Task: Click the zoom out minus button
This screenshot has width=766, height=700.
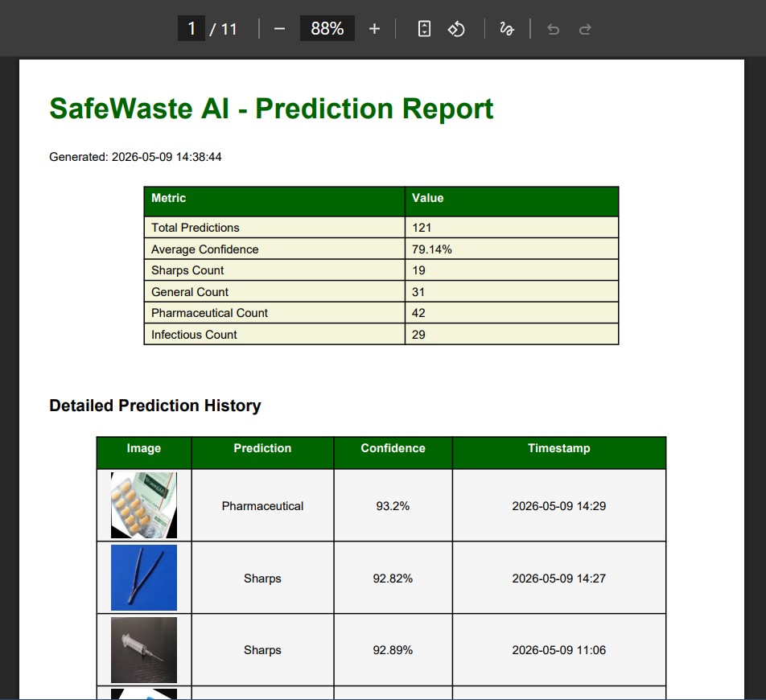Action: (x=279, y=29)
